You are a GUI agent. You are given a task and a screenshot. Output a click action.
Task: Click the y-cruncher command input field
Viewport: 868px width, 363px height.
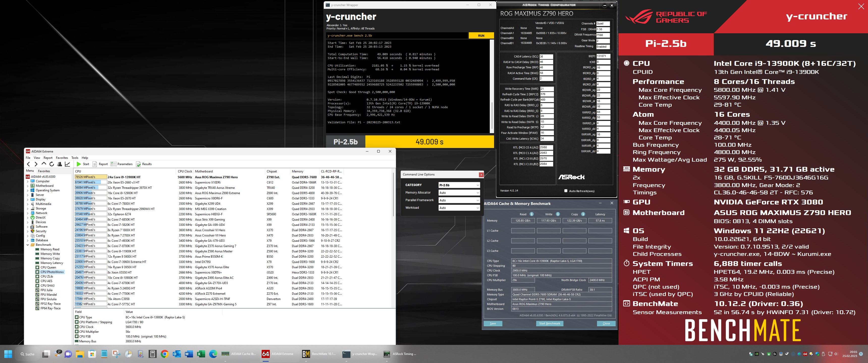[x=397, y=35]
